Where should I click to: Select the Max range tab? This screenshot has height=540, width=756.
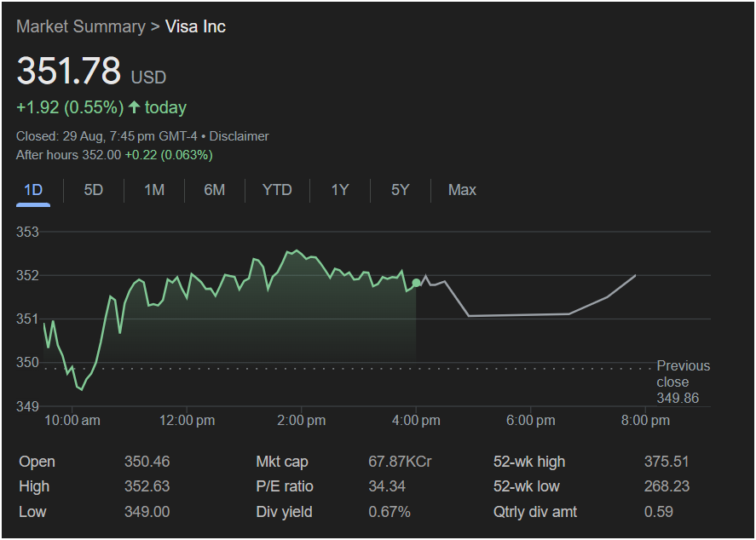[x=462, y=190]
